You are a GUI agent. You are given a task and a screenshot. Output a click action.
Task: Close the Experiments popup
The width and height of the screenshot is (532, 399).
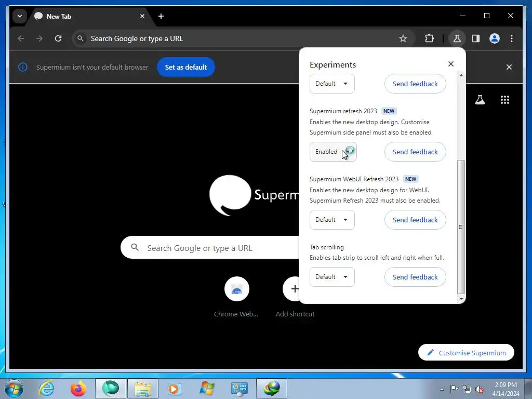point(450,64)
